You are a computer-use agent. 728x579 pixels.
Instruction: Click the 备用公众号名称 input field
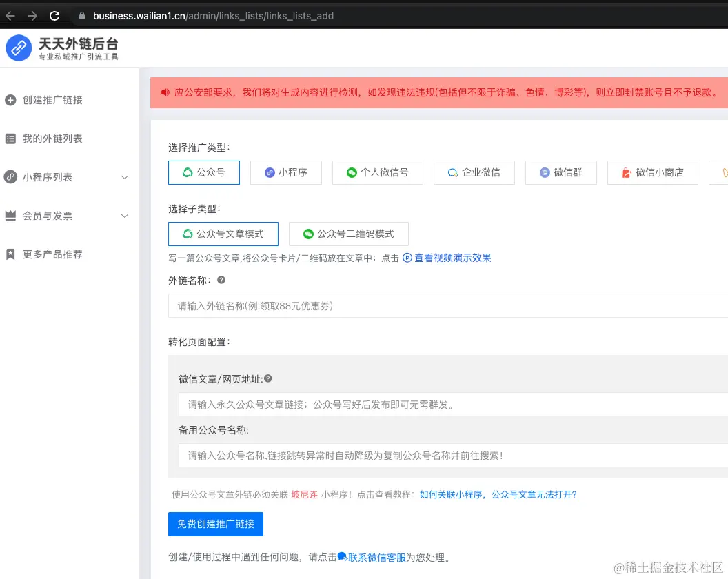453,456
